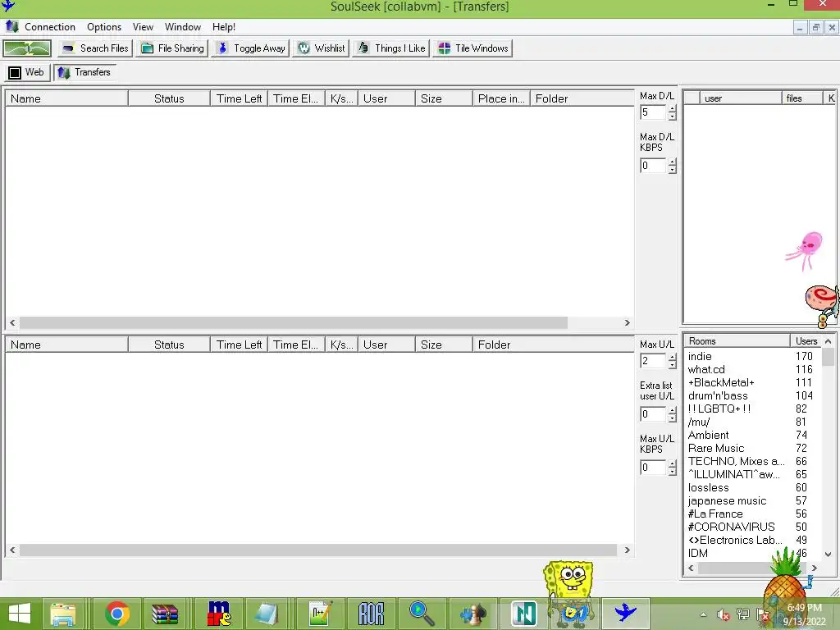Viewport: 840px width, 630px height.
Task: Click the Max U/L count field
Action: [653, 361]
